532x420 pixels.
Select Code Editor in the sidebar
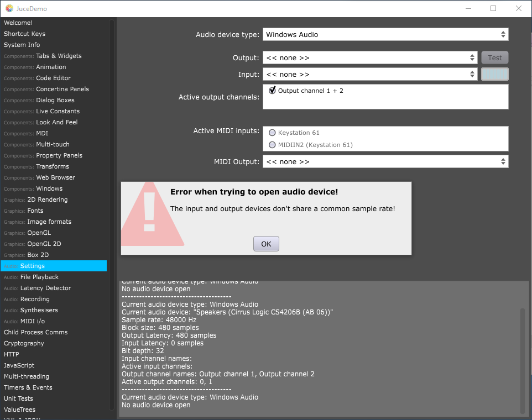[x=53, y=78]
